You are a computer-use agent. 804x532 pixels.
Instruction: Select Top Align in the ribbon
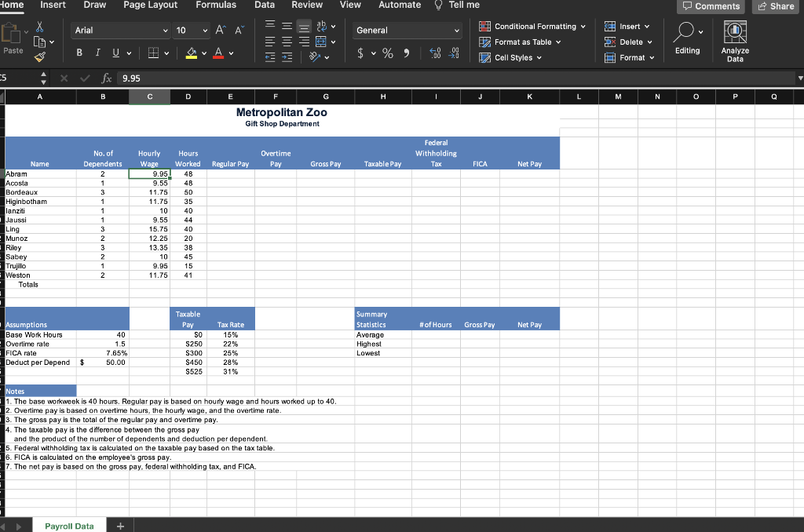[x=270, y=26]
